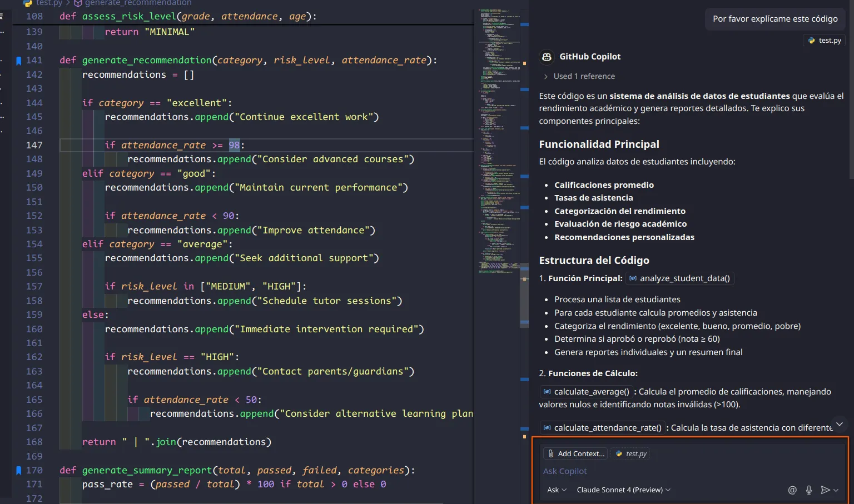Click the 'Estructura del Código' heading
This screenshot has width=854, height=504.
tap(594, 260)
